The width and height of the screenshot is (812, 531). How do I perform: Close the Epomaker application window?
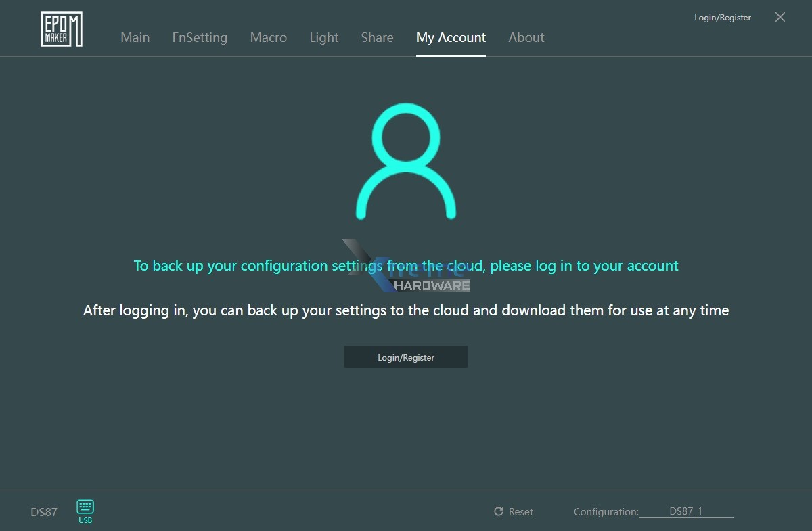[x=780, y=18]
